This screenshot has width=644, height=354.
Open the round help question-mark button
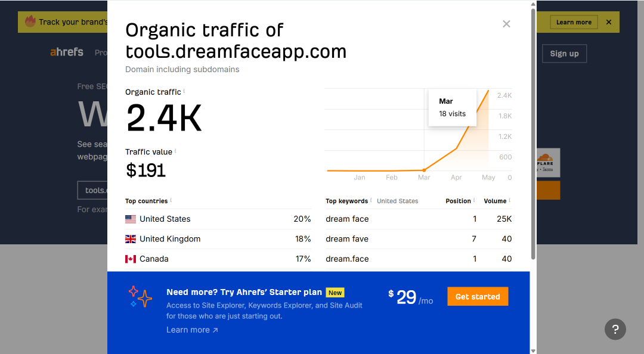point(615,330)
